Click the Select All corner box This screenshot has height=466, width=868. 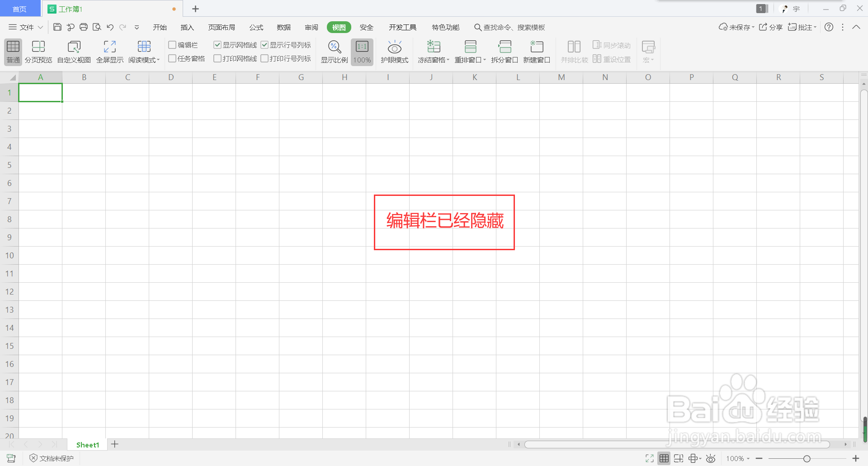click(9, 77)
